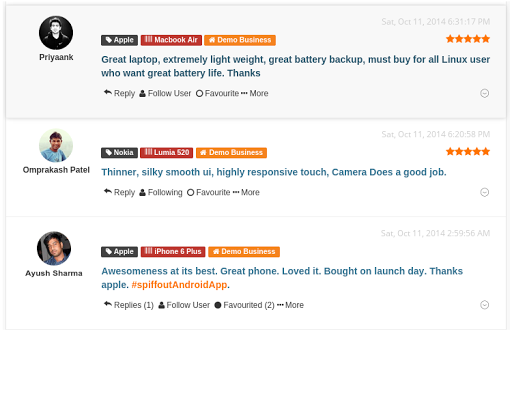This screenshot has width=512, height=396.
Task: Open the Lumia 520 product tag
Action: tap(167, 153)
